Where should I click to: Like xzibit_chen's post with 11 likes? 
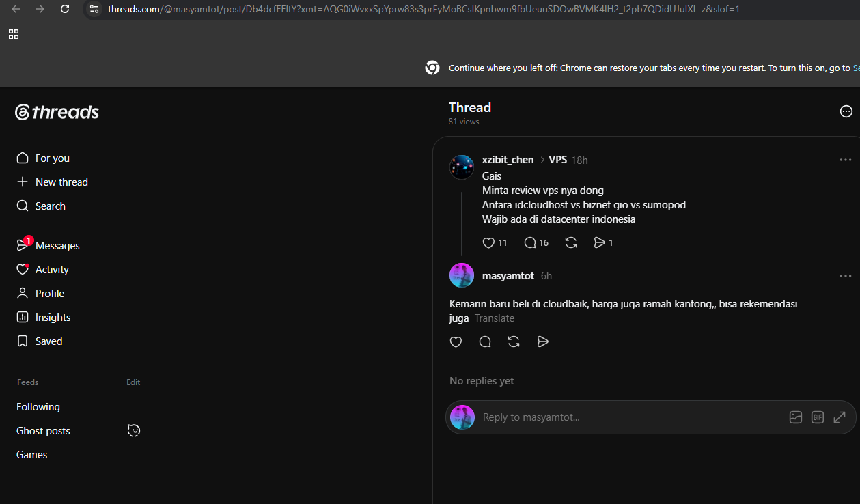(495, 242)
